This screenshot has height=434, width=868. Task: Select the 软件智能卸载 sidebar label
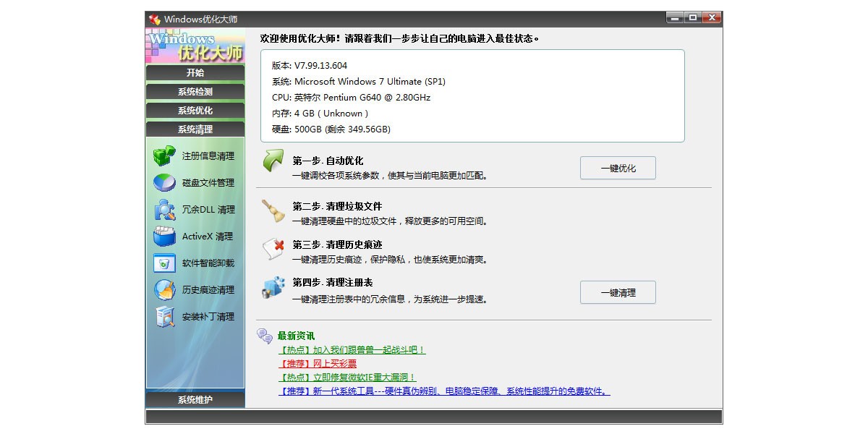208,263
